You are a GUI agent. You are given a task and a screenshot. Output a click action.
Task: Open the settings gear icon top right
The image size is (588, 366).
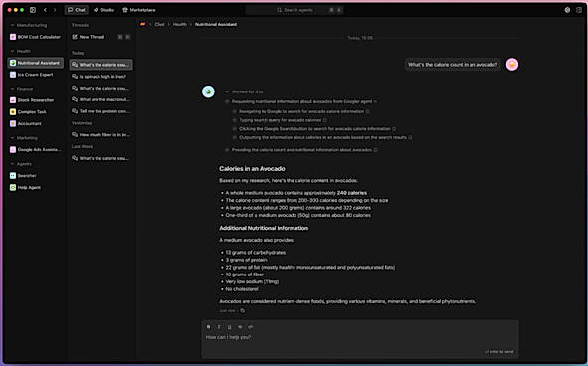pos(567,10)
